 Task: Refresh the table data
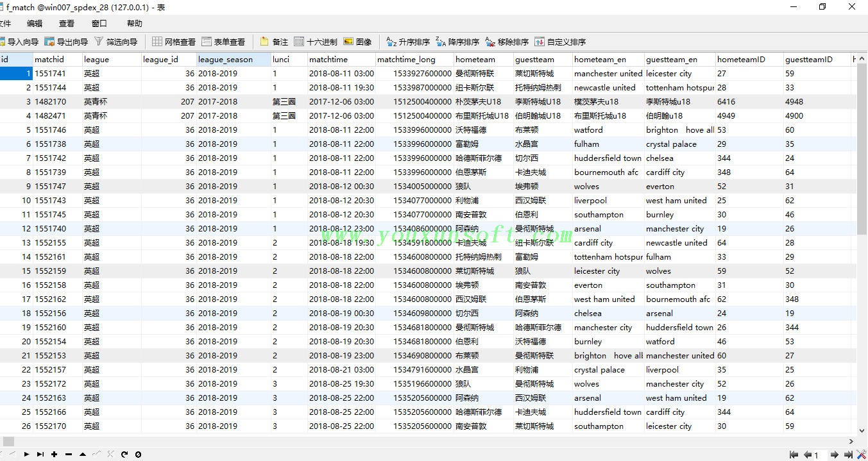point(124,454)
